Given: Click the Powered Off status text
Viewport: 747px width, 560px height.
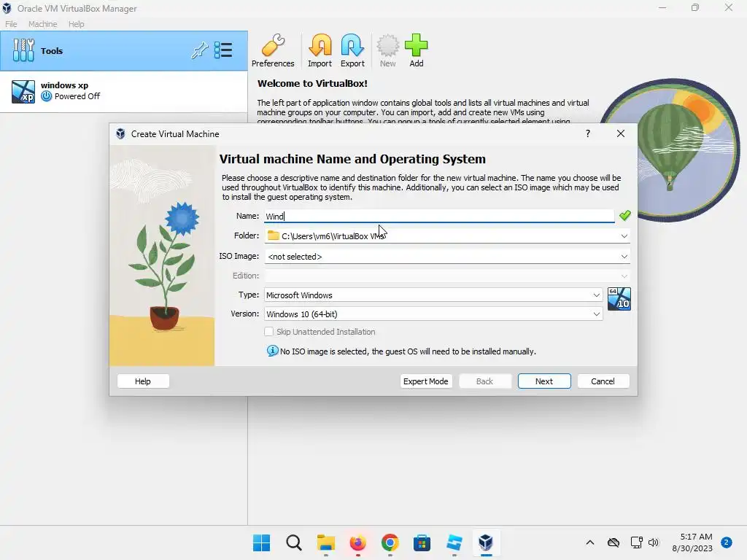Looking at the screenshot, I should coord(77,96).
